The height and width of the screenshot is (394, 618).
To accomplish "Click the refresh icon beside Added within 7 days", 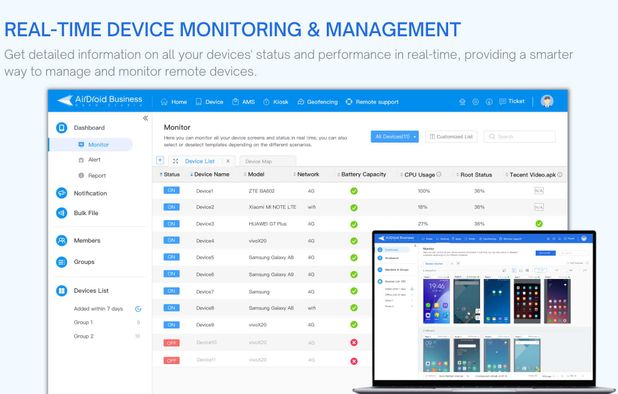I will 138,309.
